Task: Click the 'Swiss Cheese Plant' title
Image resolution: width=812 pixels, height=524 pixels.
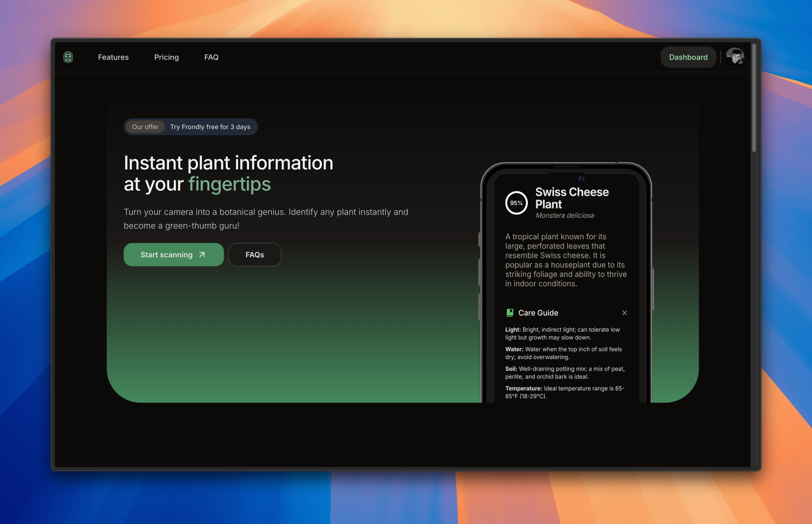Action: (572, 198)
